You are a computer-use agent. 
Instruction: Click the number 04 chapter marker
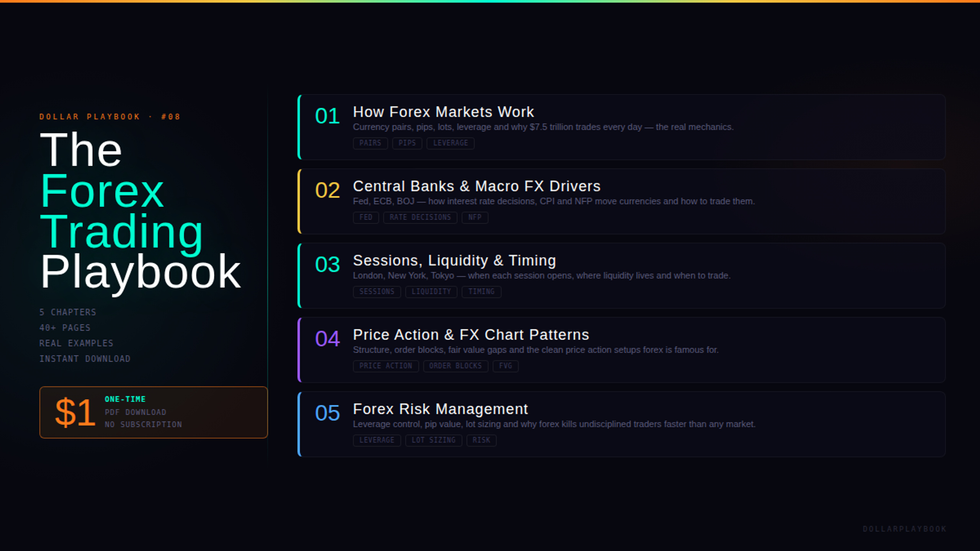pyautogui.click(x=327, y=339)
